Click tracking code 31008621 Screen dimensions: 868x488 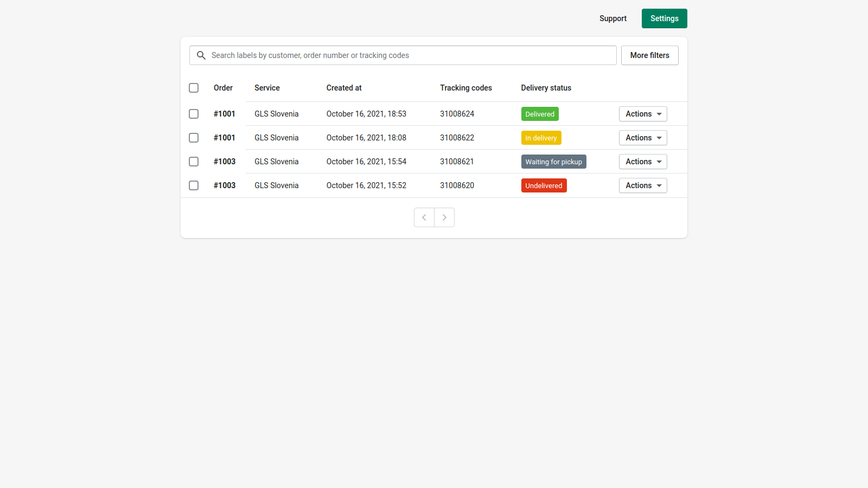click(x=457, y=161)
